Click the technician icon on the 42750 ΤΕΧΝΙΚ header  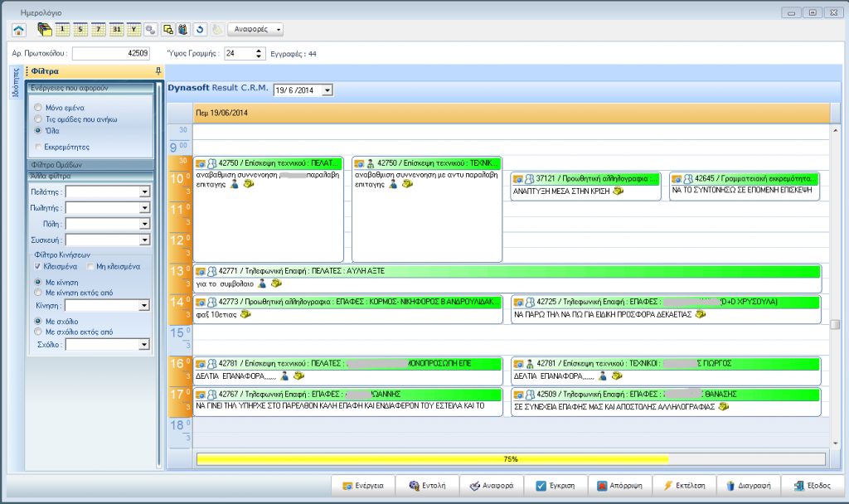point(371,163)
